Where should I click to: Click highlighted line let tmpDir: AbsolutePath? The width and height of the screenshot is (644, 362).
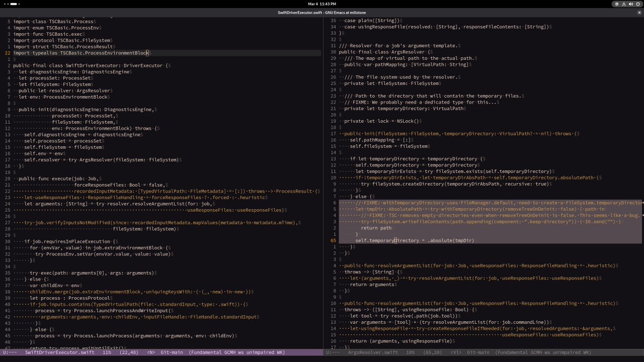pos(480,209)
